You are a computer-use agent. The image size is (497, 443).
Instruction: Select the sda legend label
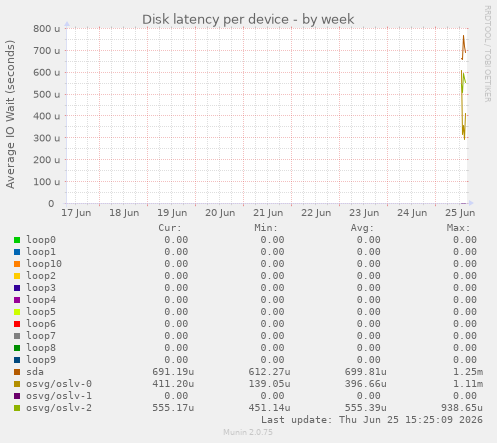pyautogui.click(x=35, y=372)
